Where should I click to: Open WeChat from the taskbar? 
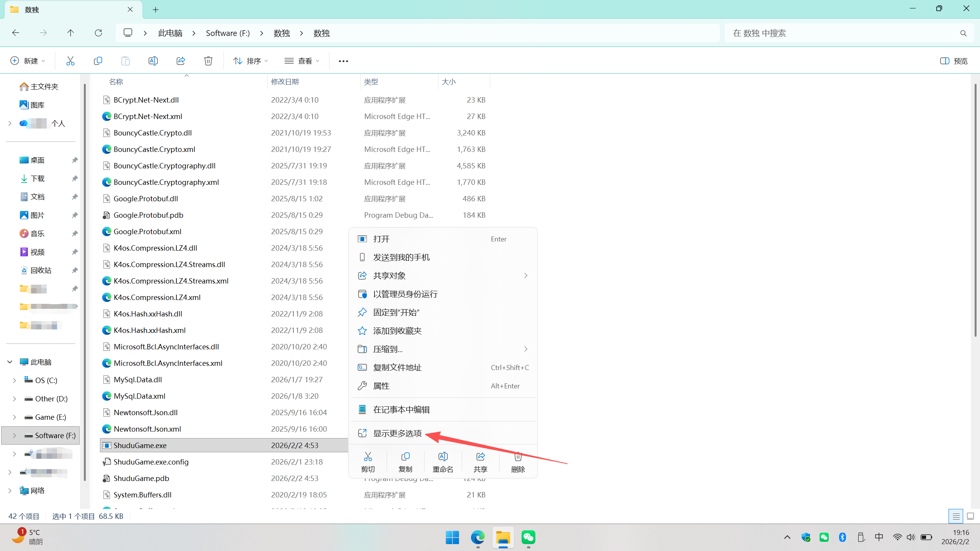528,537
